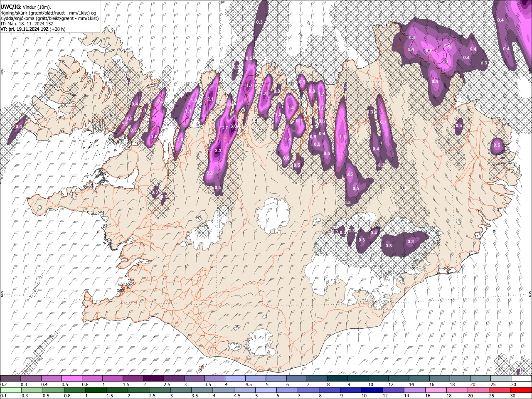The image size is (532, 399).
Task: Click the 'rigning/skúrir' legend description line
Action: [x=48, y=12]
